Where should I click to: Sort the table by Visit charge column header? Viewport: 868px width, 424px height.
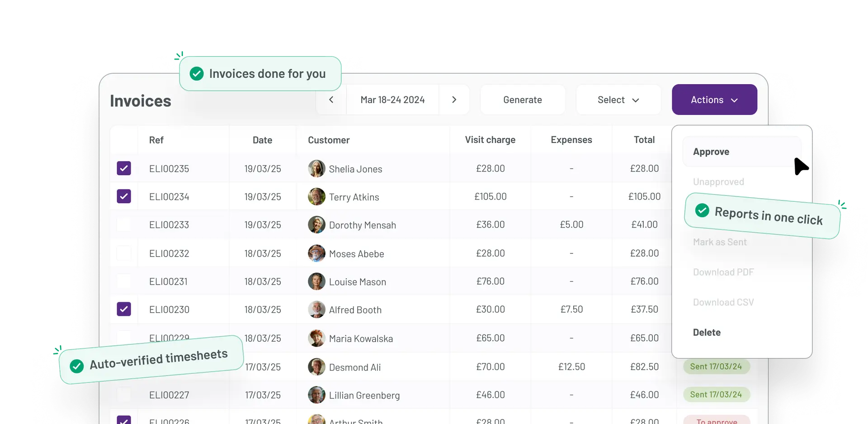click(x=490, y=140)
